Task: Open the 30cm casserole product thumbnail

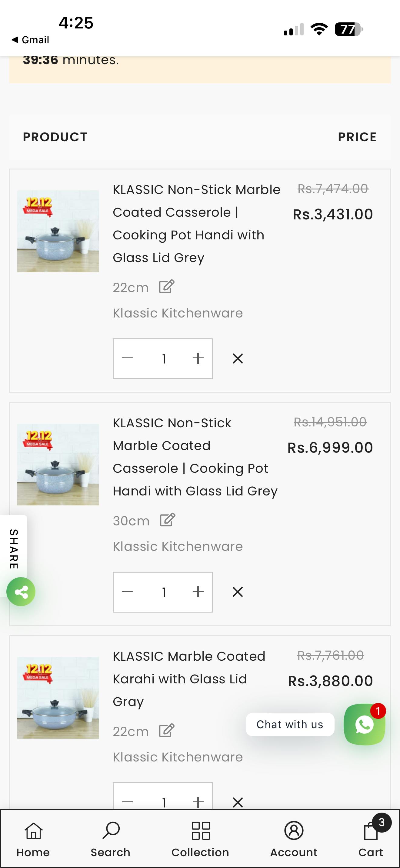Action: 58,464
